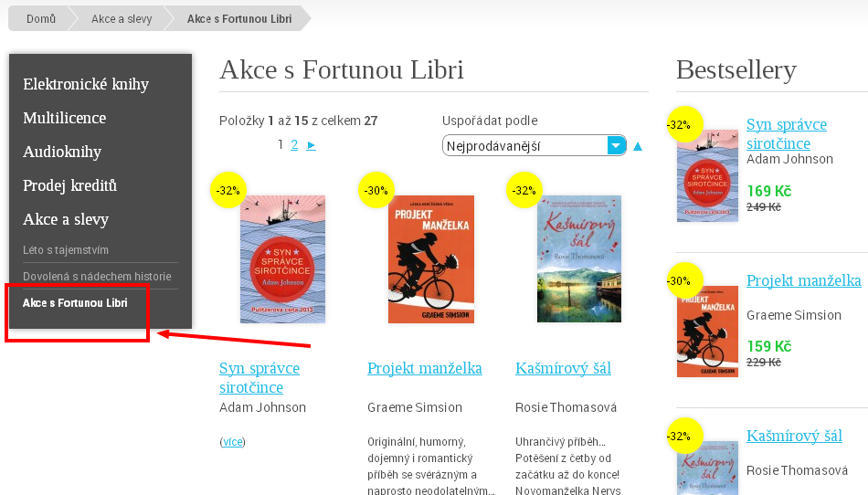This screenshot has height=495, width=868.
Task: Open Kašmírový šál cover in main list
Action: [x=579, y=258]
